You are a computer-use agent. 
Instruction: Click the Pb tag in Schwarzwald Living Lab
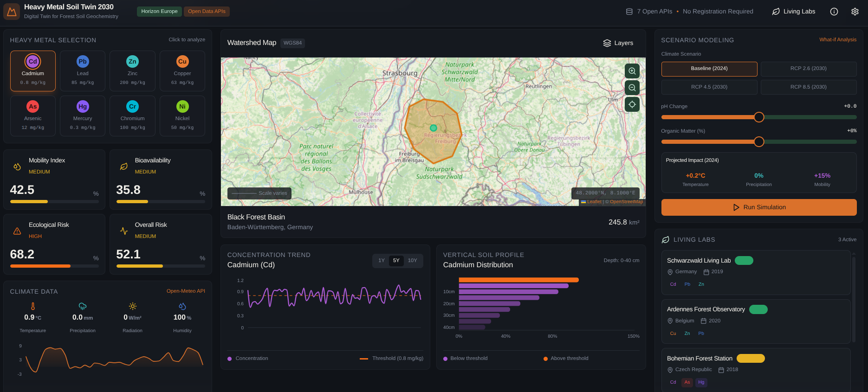[687, 284]
